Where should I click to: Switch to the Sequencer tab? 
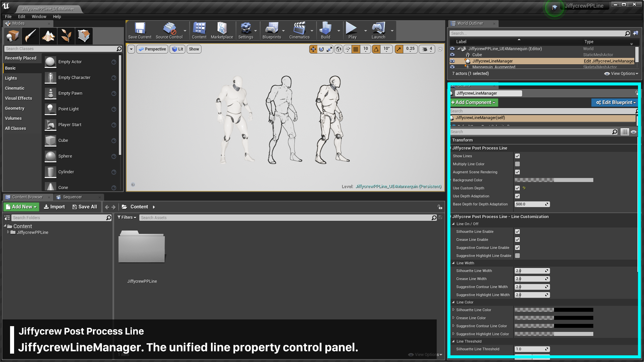(72, 197)
